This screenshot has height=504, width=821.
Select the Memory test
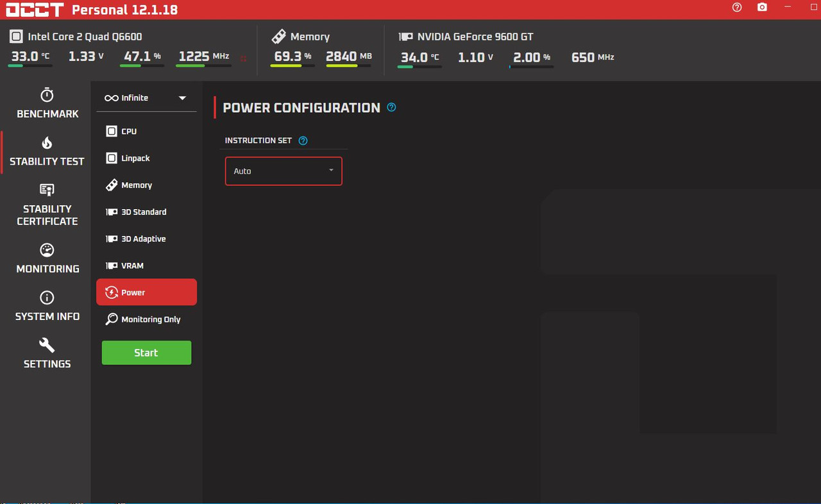[147, 185]
